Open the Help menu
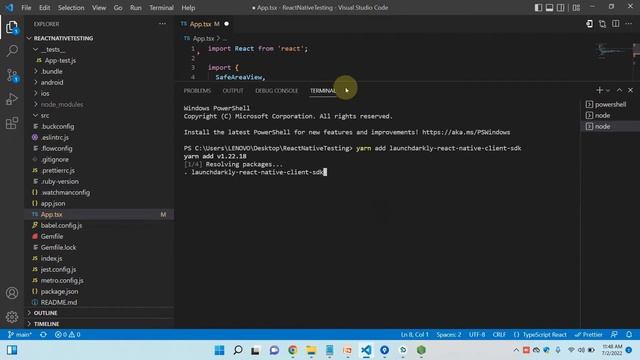Image resolution: width=640 pixels, height=360 pixels. [x=188, y=7]
